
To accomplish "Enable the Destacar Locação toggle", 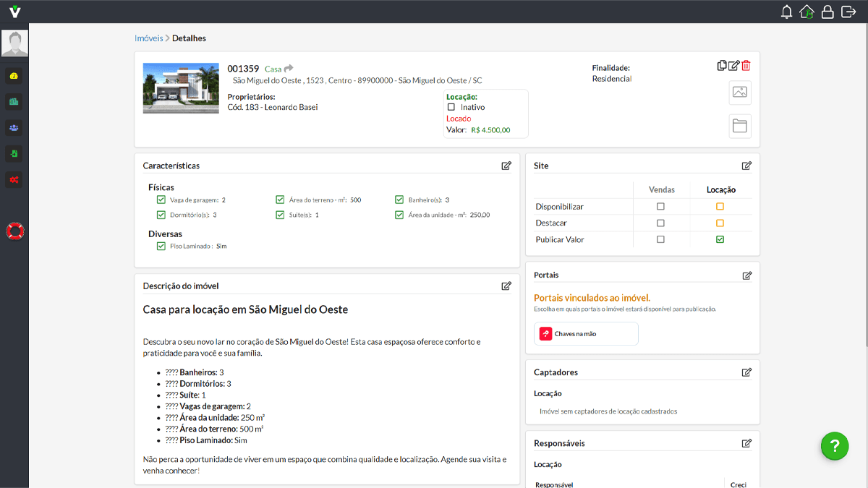I will (720, 223).
